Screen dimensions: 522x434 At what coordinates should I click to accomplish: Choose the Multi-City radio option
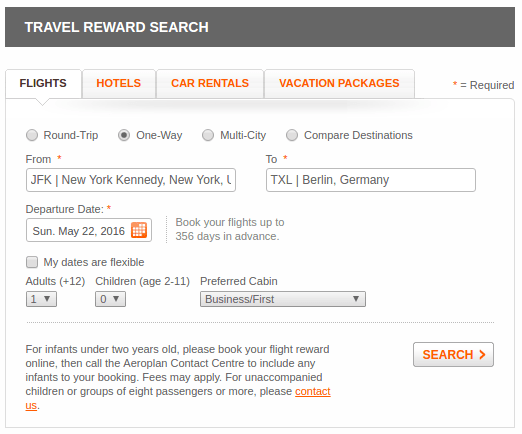pyautogui.click(x=208, y=135)
